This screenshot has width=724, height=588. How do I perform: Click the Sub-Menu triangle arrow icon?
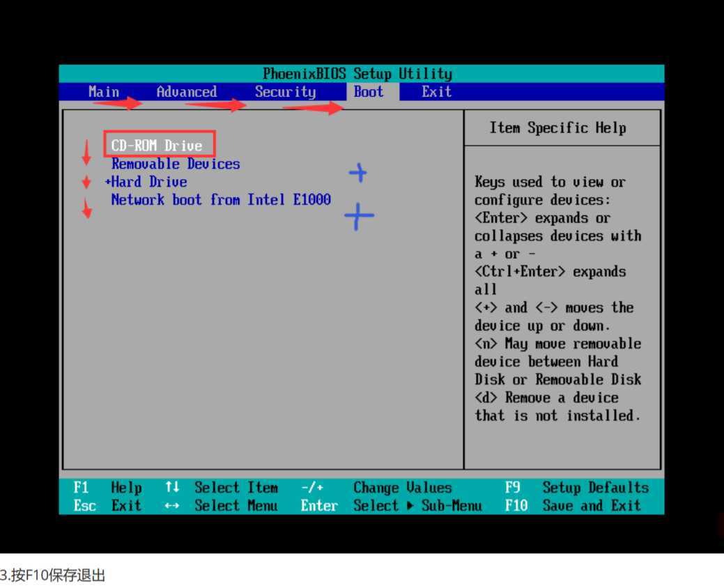tap(410, 506)
